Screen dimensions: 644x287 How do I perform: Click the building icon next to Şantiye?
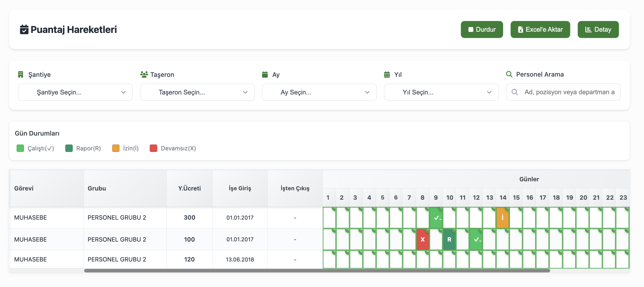(21, 75)
